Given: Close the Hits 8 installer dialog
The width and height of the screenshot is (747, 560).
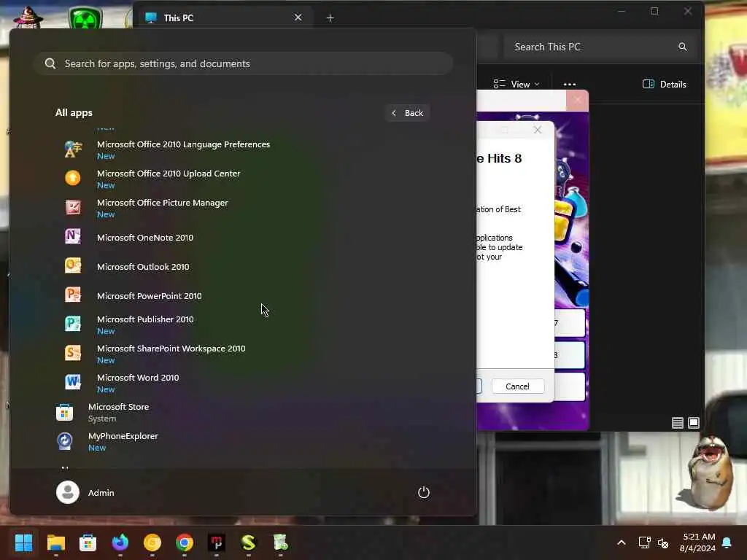Looking at the screenshot, I should pos(538,130).
